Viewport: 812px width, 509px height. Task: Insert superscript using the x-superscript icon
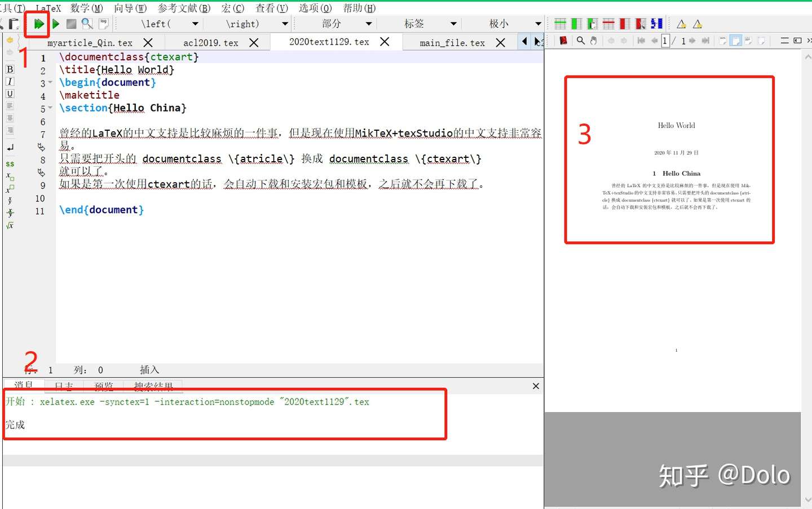10,188
